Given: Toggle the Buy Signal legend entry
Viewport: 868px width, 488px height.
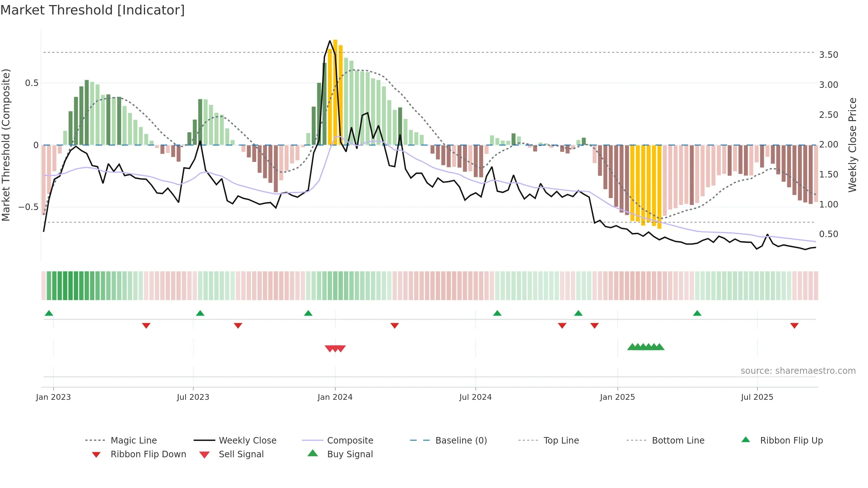Looking at the screenshot, I should 340,454.
